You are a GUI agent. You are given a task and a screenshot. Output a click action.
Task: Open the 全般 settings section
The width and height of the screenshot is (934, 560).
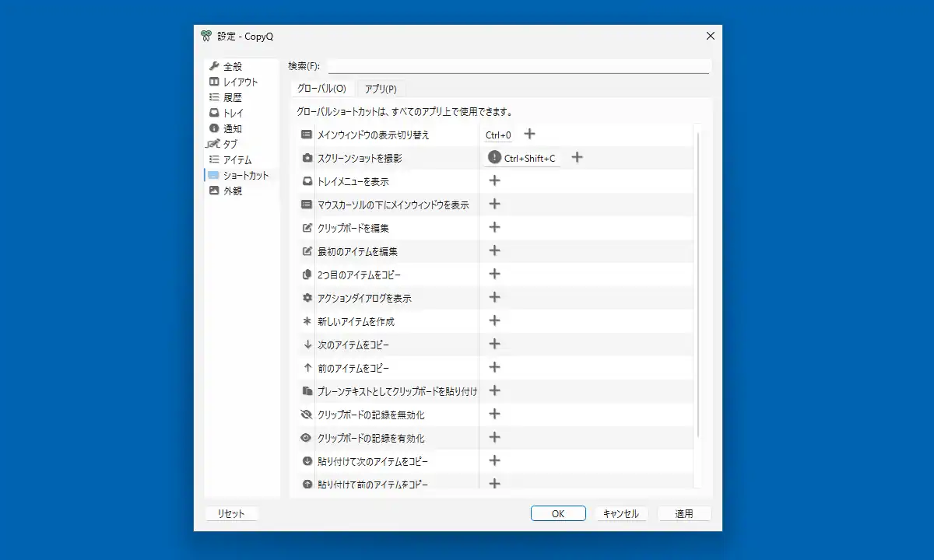[233, 67]
